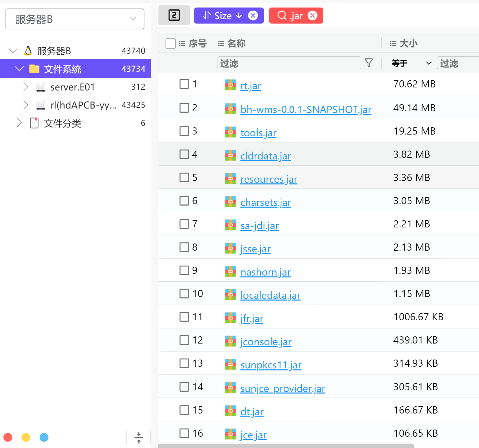Open the 等于 size comparison dropdown
Viewport: 479px width, 448px height.
coord(411,63)
